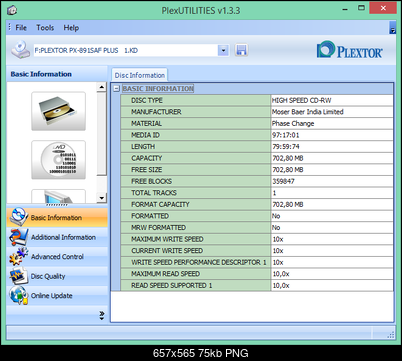Click the PlexUTILITIES app icon in title bar
This screenshot has width=402, height=361.
12,10
